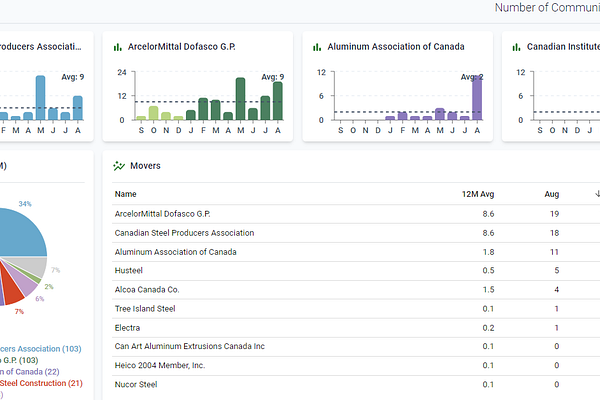Sort by the down-arrow column header
Screen dimensions: 600x400
point(597,194)
